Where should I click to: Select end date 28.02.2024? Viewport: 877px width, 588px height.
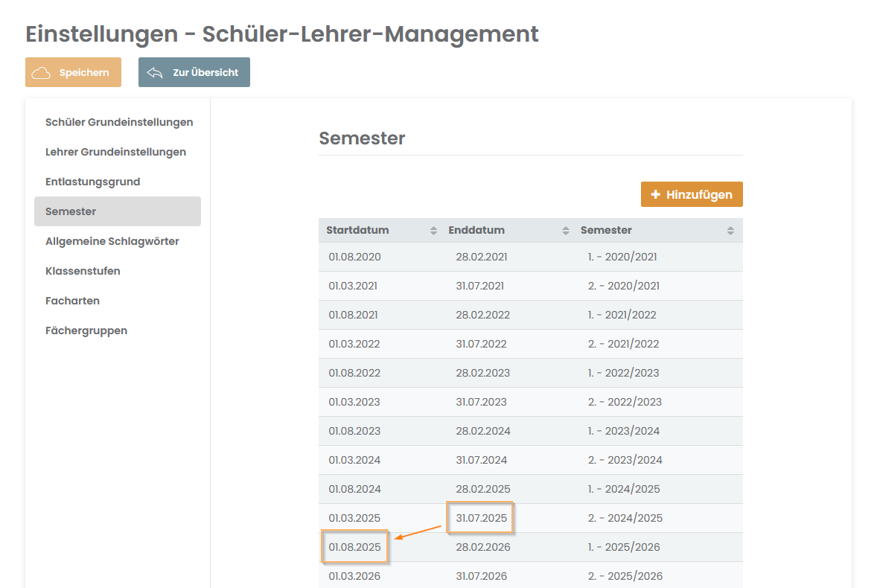[483, 432]
